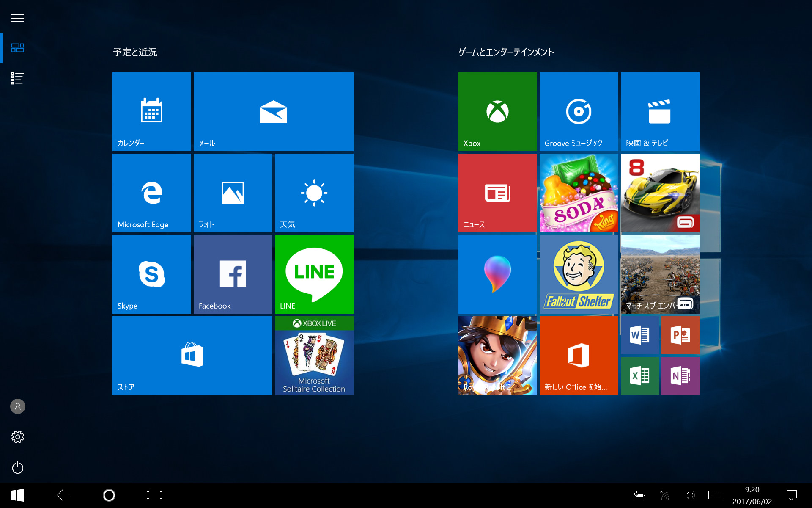Screen dimensions: 812x508
Task: Launch the Excel tile
Action: click(639, 375)
